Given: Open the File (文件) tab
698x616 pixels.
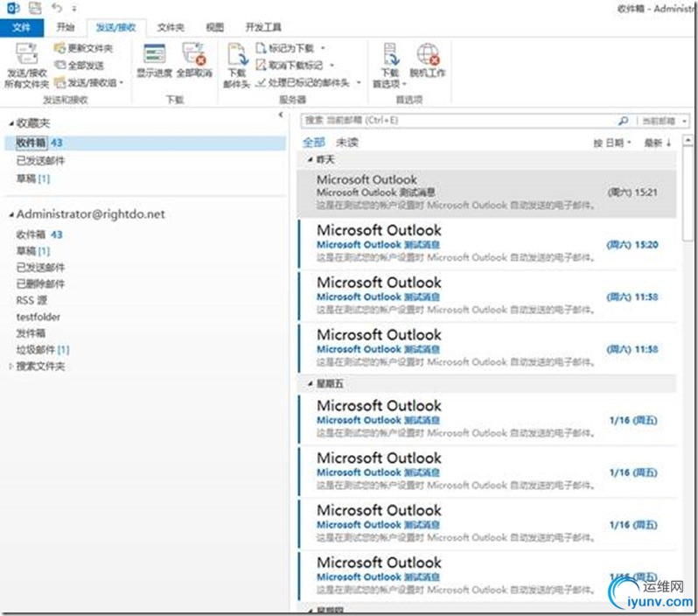Looking at the screenshot, I should [x=21, y=27].
